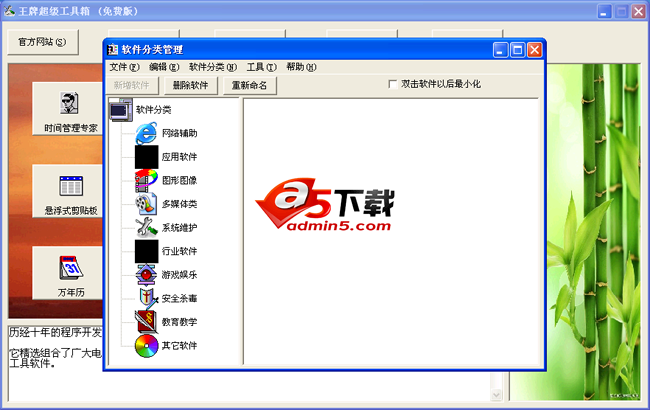Click the black icon beside 行业软件
Viewport: 650px width, 410px height.
(x=146, y=251)
